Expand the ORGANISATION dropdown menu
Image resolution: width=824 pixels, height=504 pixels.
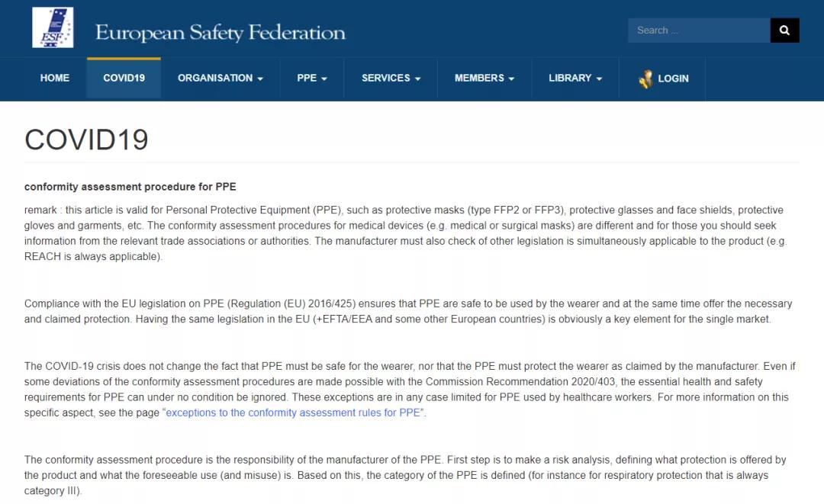coord(220,78)
